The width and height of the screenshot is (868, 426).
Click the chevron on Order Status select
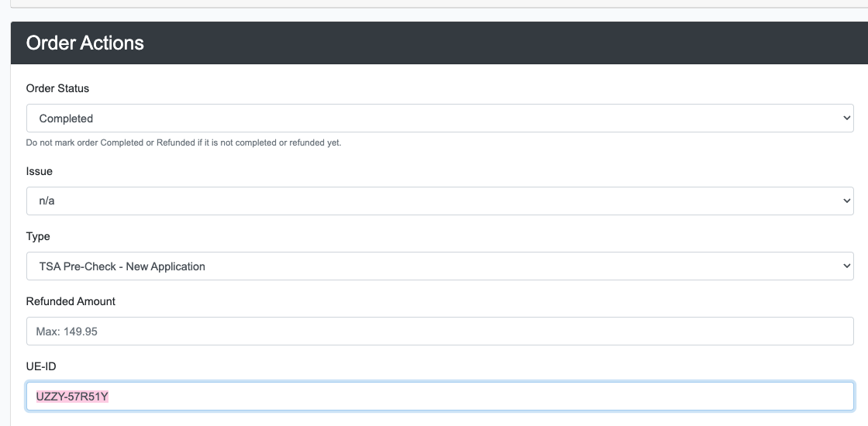[x=846, y=118]
